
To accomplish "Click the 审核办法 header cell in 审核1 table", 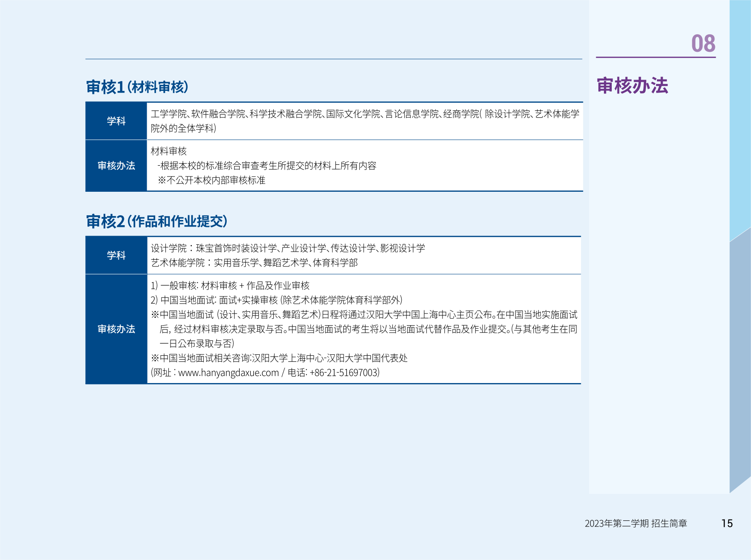I will coord(116,166).
